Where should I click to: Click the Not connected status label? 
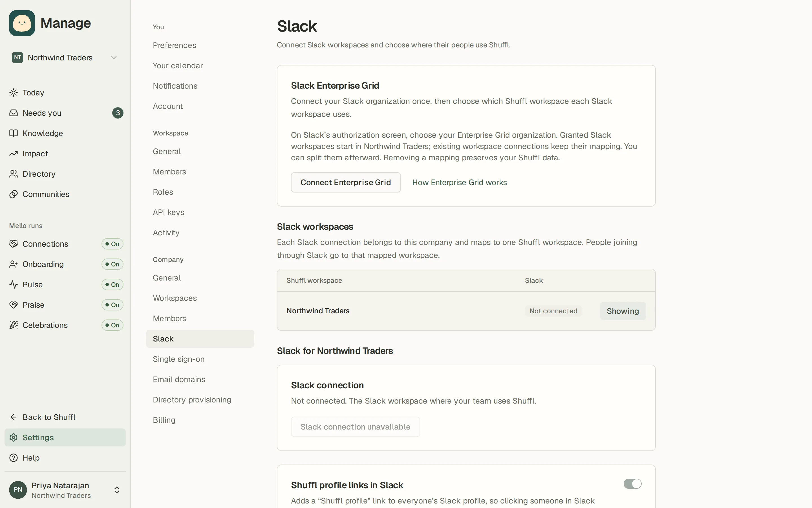pos(553,311)
